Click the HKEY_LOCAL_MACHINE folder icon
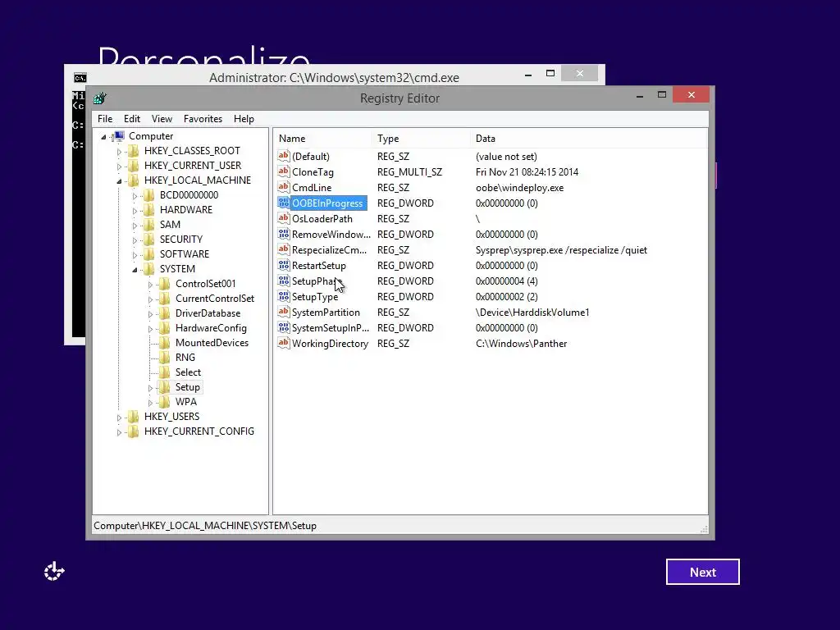The width and height of the screenshot is (840, 630). point(133,180)
